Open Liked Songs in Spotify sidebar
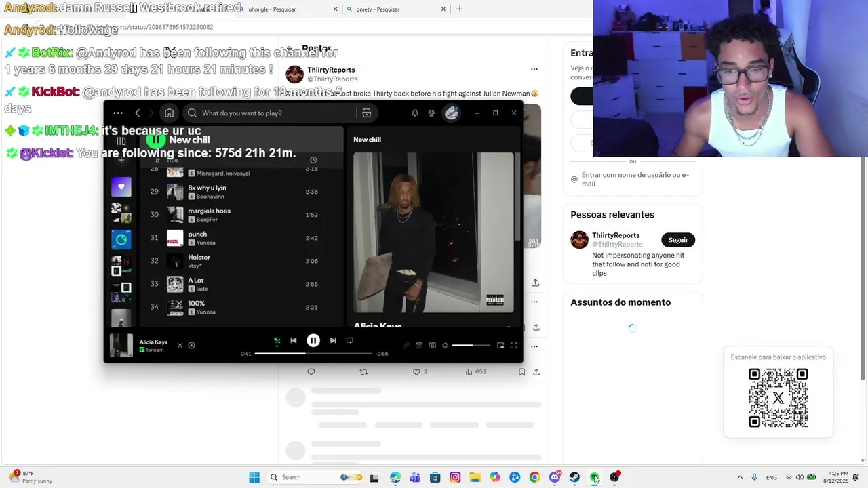868x488 pixels. 121,186
